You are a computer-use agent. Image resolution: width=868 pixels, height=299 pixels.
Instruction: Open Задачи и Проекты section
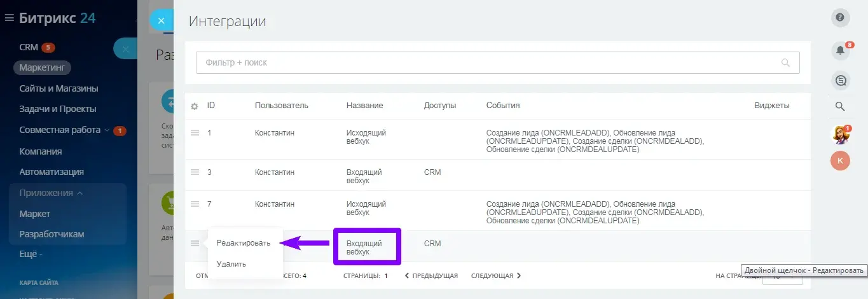[x=58, y=109]
